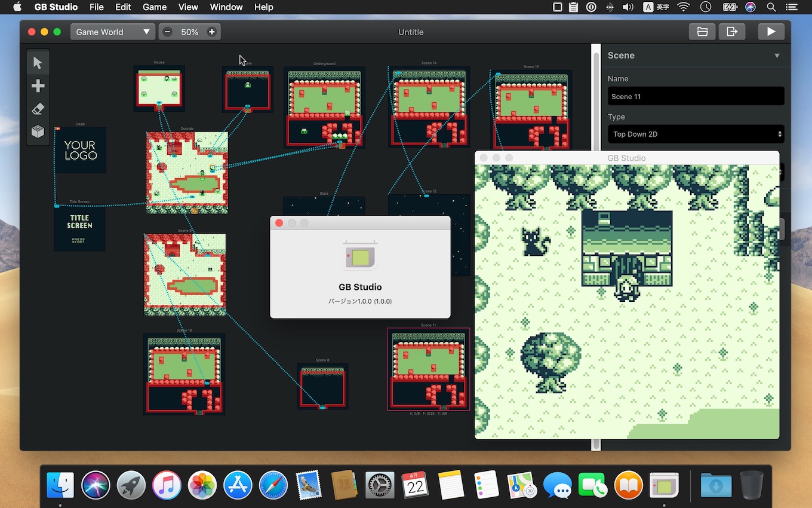The image size is (812, 508).
Task: Open the Apple menu
Action: pos(17,7)
